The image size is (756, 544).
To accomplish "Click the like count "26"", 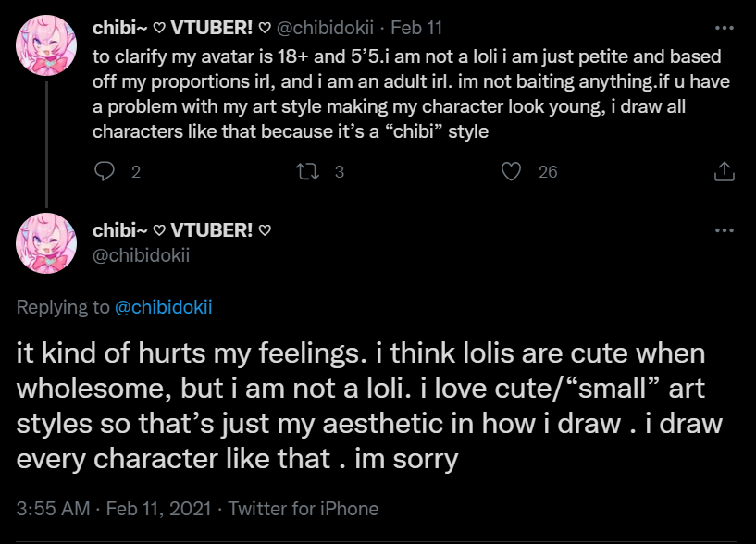I will (548, 171).
